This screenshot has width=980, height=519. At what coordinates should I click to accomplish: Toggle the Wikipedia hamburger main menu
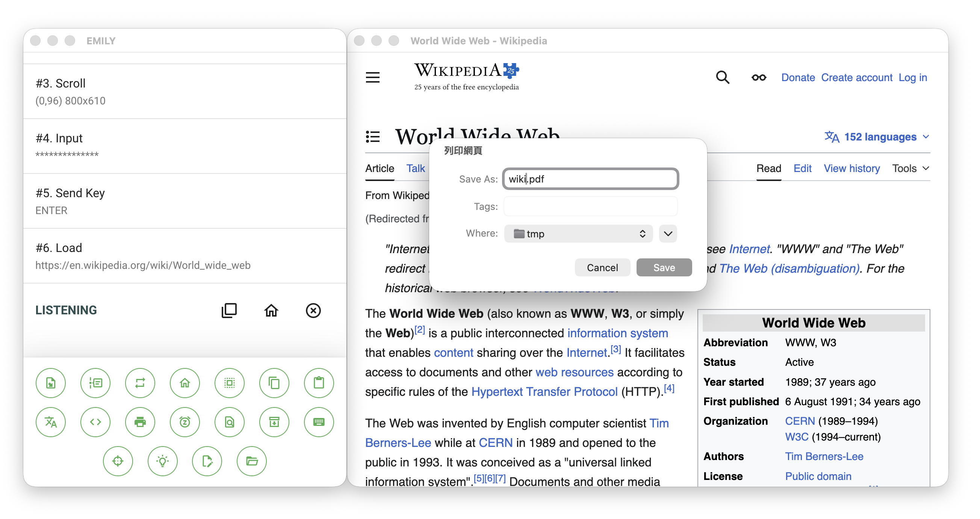[372, 78]
